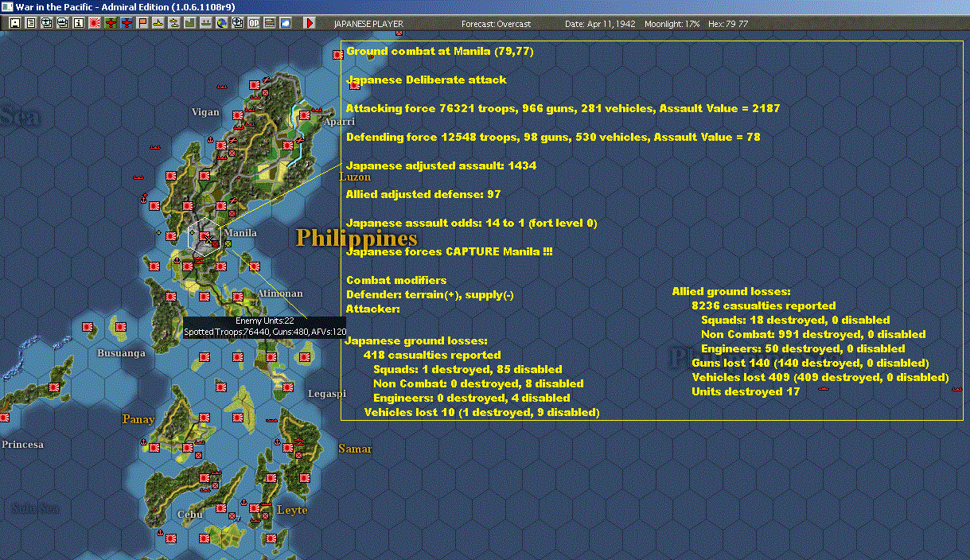Click the Japanese rising sun flag toolbar icon
Viewport: 970px width, 560px height.
[x=95, y=23]
